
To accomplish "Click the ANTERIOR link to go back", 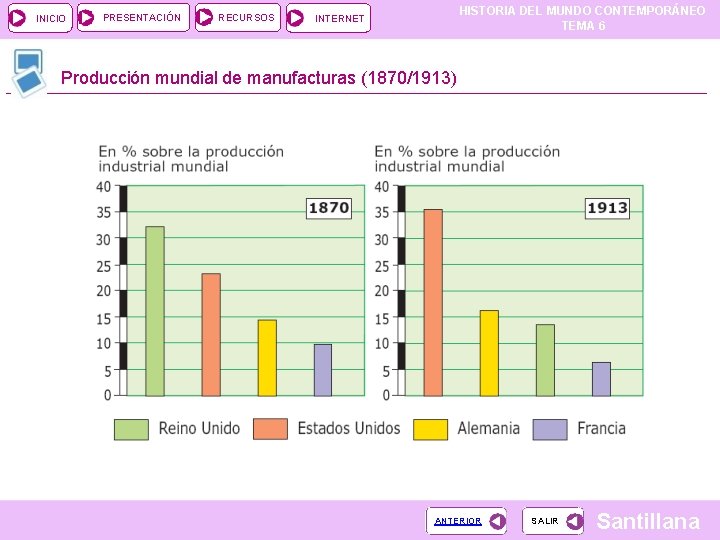I will point(466,521).
